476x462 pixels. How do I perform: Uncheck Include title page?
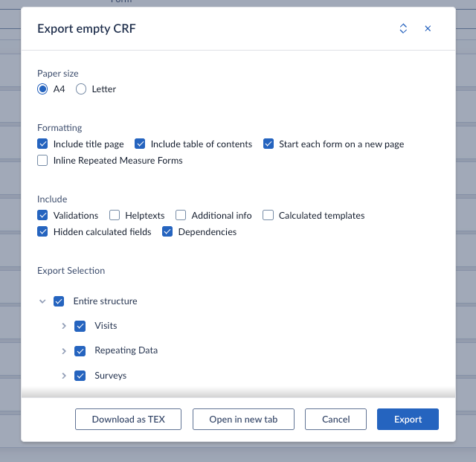coord(42,144)
